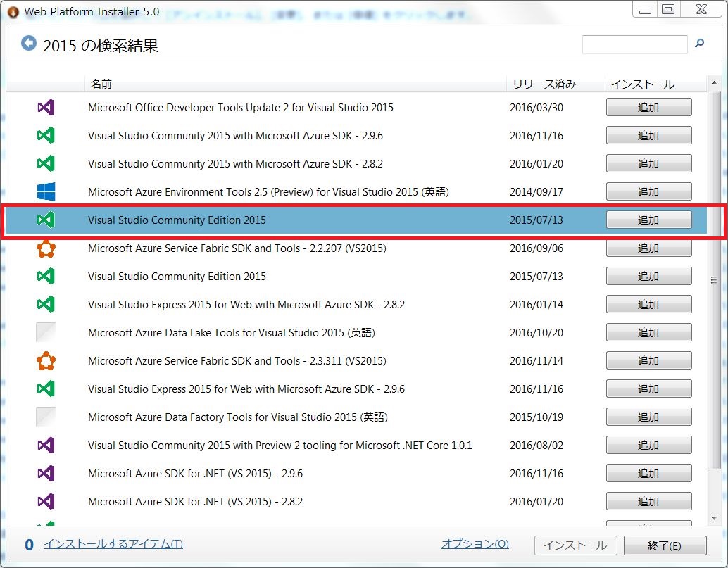Click icon of VS Express 2015 Azure SDK 2.8.2
Image resolution: width=728 pixels, height=568 pixels.
[46, 305]
